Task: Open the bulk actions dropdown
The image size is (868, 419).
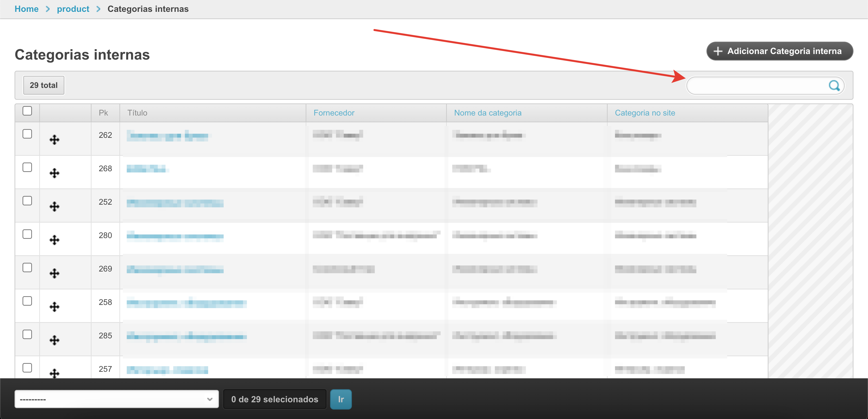Action: [x=116, y=399]
